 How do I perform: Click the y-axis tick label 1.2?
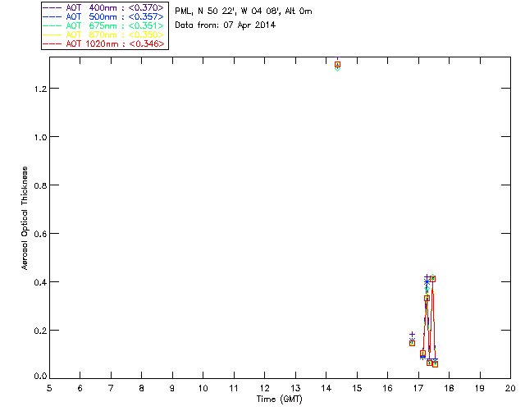click(40, 89)
